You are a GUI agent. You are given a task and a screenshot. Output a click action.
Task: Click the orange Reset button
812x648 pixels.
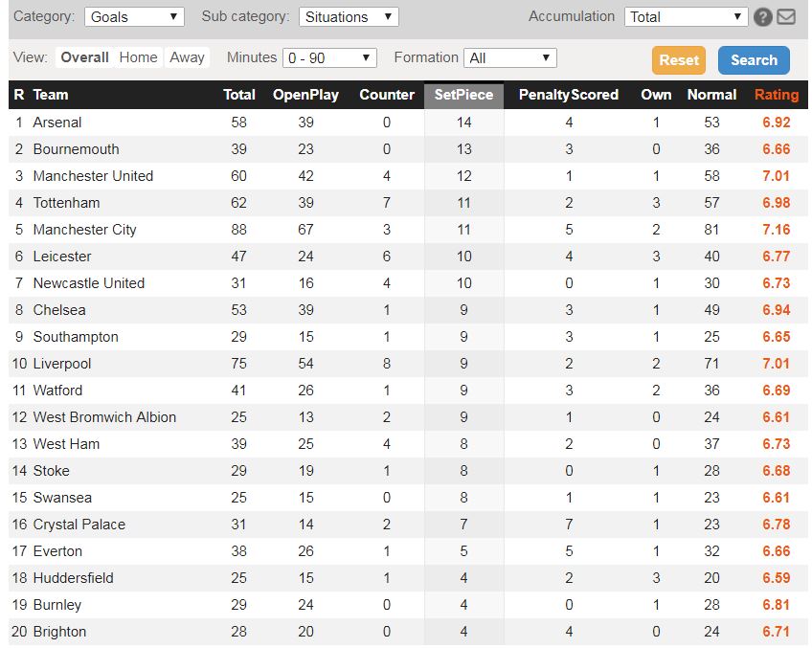point(679,60)
